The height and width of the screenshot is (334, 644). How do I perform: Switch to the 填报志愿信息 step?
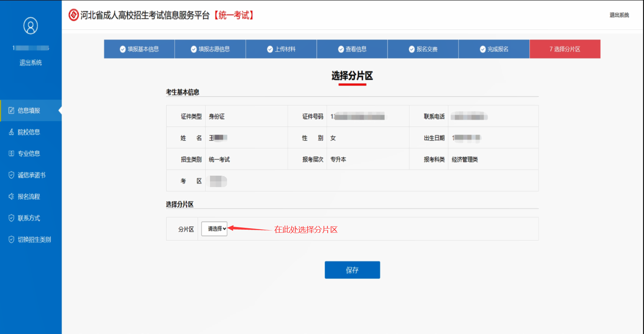(x=210, y=49)
